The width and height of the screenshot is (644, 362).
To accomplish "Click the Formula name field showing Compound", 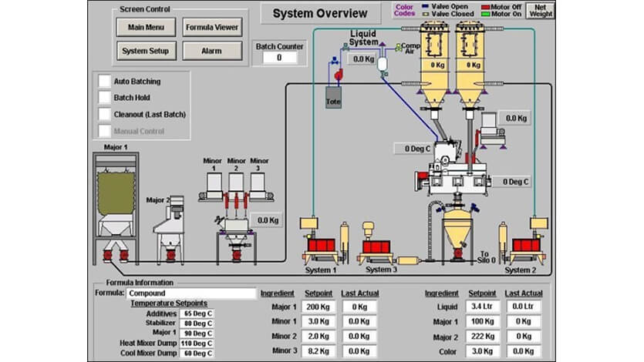I will (191, 293).
